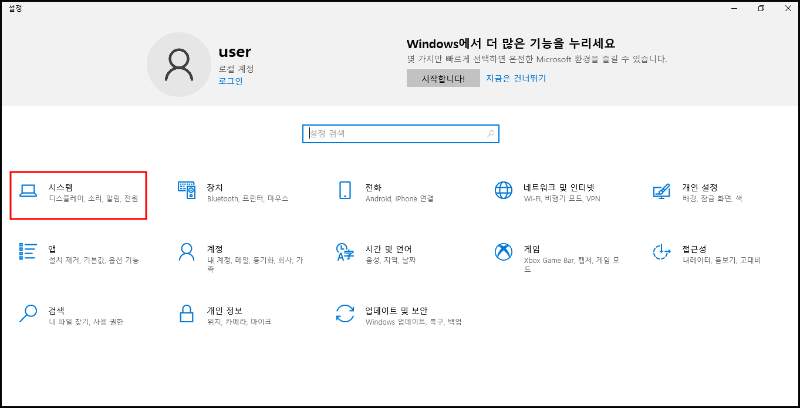Select the 개인 정보 title

(x=224, y=311)
